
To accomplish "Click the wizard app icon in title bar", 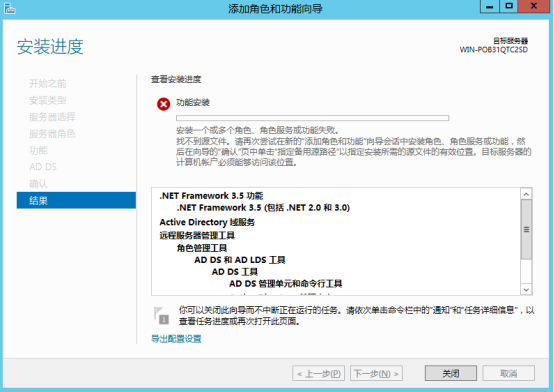I will pos(10,8).
